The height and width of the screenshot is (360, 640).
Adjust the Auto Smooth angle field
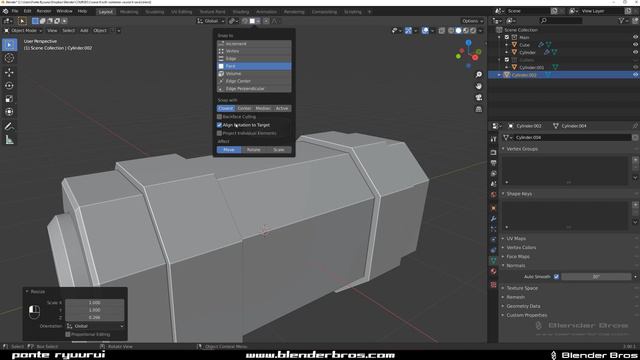point(596,277)
